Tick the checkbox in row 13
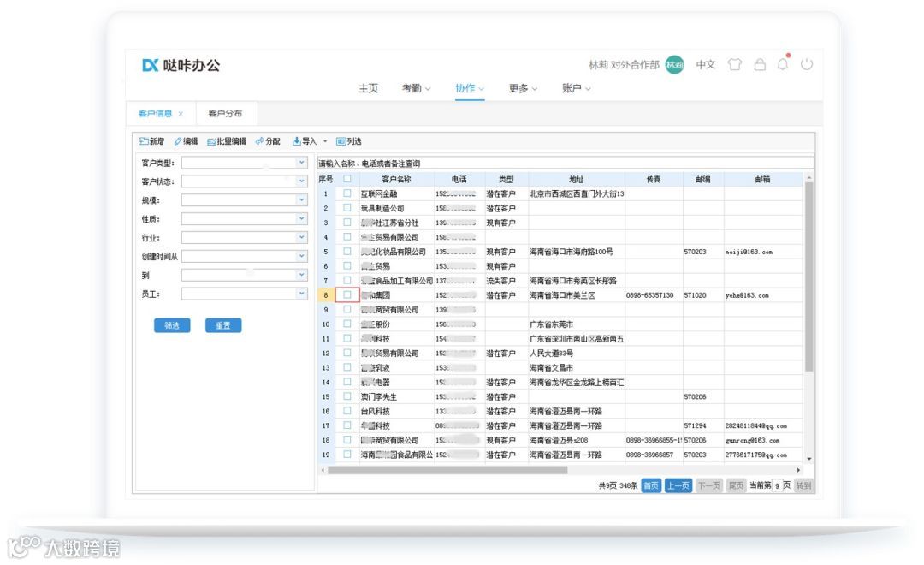Viewport: 924px width, 565px height. (x=347, y=367)
